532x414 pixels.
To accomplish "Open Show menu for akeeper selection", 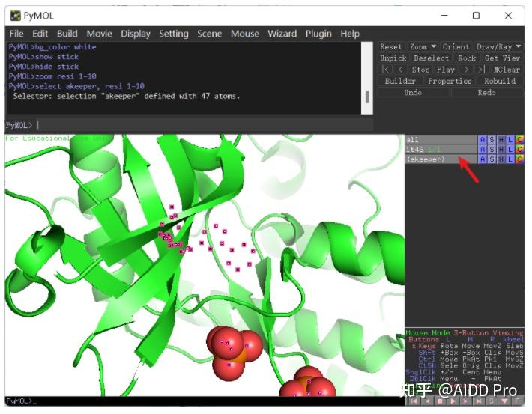I will pos(492,159).
